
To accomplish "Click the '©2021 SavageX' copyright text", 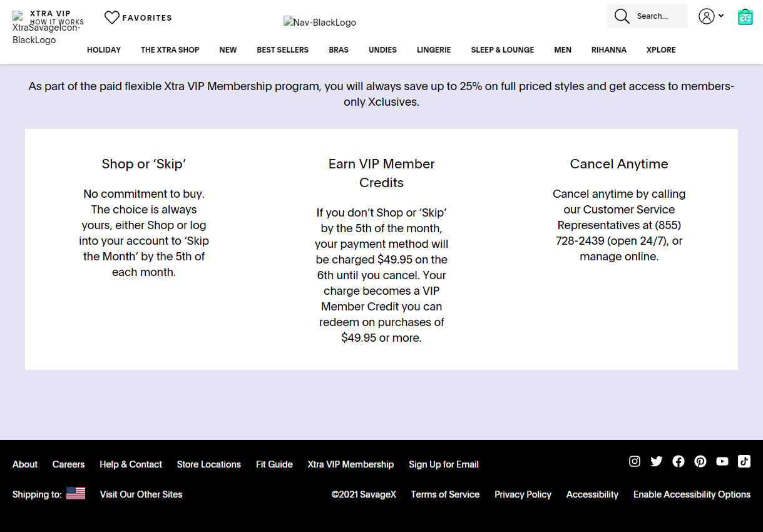I will point(364,494).
